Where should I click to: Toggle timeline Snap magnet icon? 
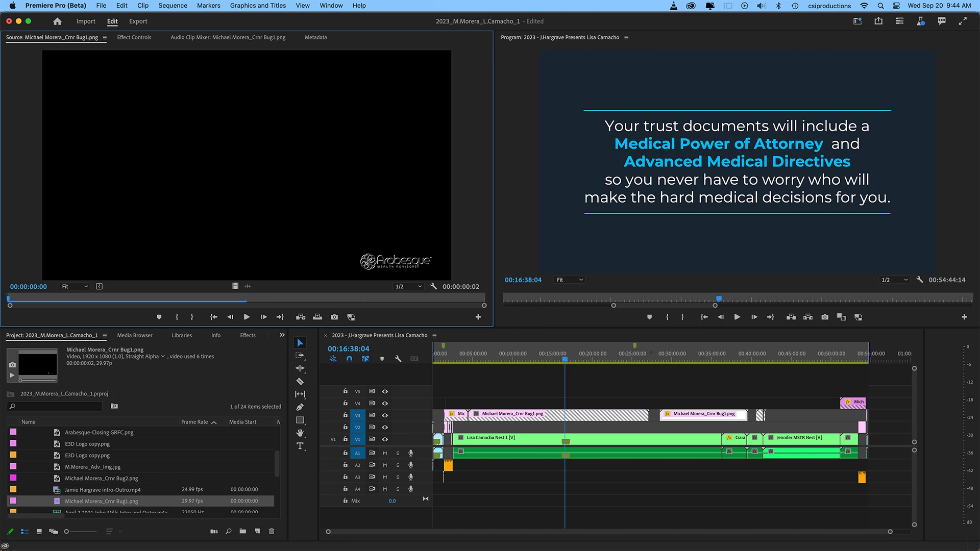pos(349,359)
